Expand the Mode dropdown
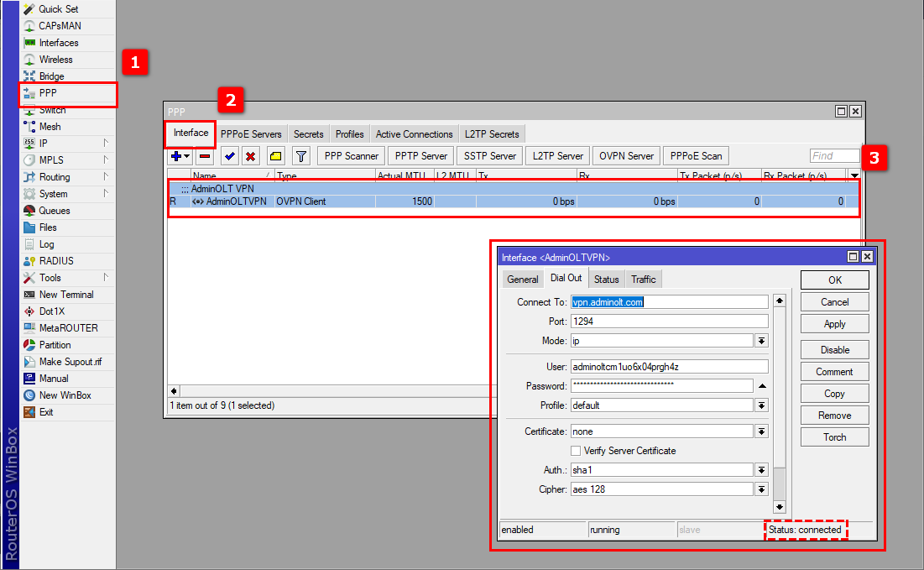 [x=761, y=341]
